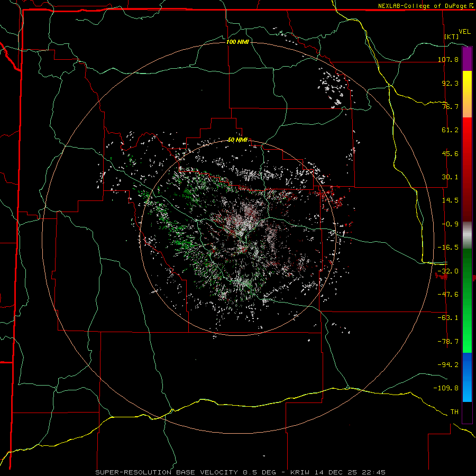The width and height of the screenshot is (476, 476).
Task: Click the [KT] units label
Action: pyautogui.click(x=451, y=36)
